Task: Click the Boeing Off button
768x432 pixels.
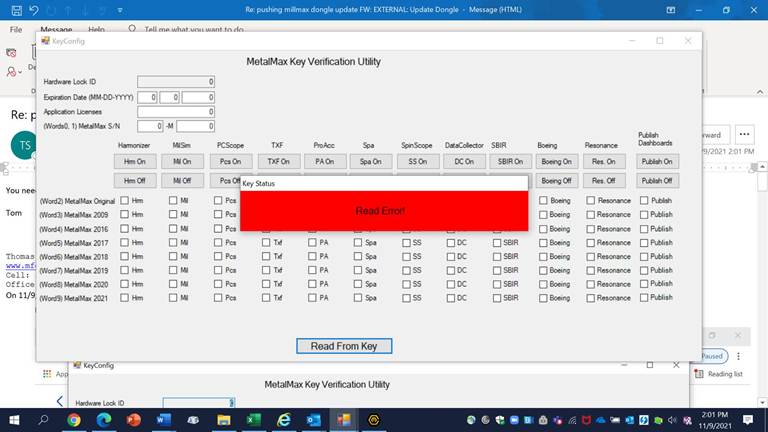Action: (556, 181)
